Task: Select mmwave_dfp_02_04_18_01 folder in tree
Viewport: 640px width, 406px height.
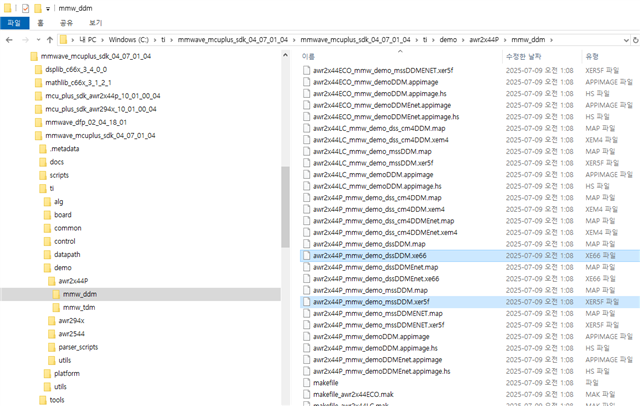Action: point(86,122)
